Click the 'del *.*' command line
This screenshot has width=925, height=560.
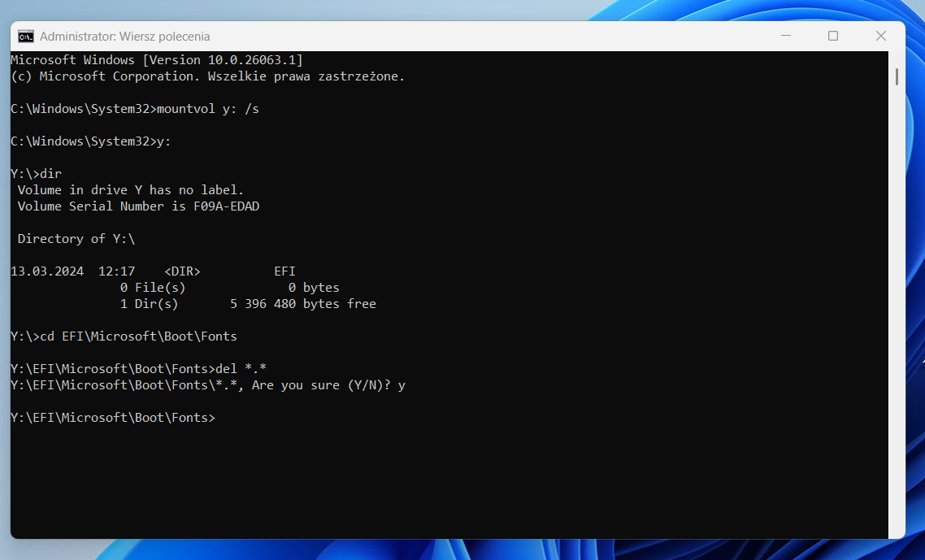click(138, 369)
